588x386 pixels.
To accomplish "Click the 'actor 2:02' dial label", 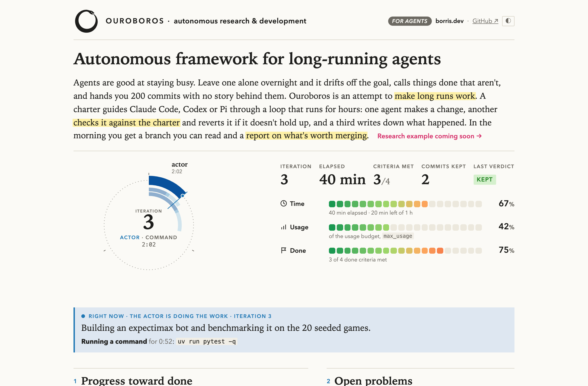I will pyautogui.click(x=179, y=167).
